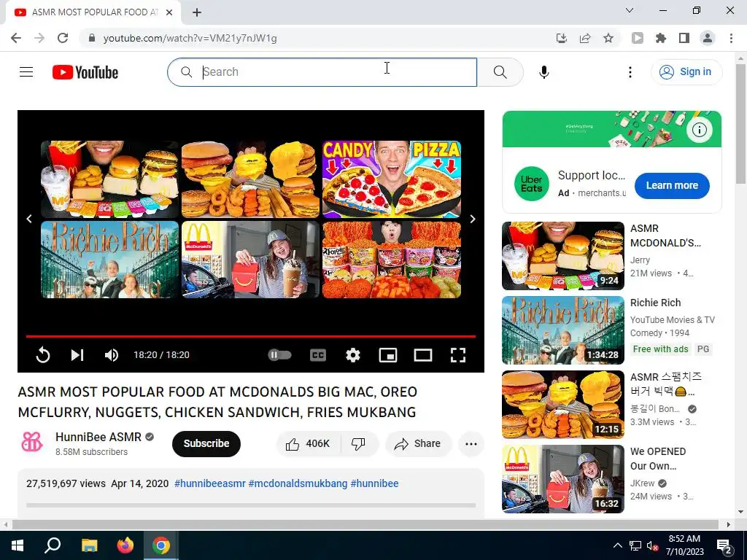Focus the YouTube search box
Viewport: 747px width, 560px height.
pos(322,72)
